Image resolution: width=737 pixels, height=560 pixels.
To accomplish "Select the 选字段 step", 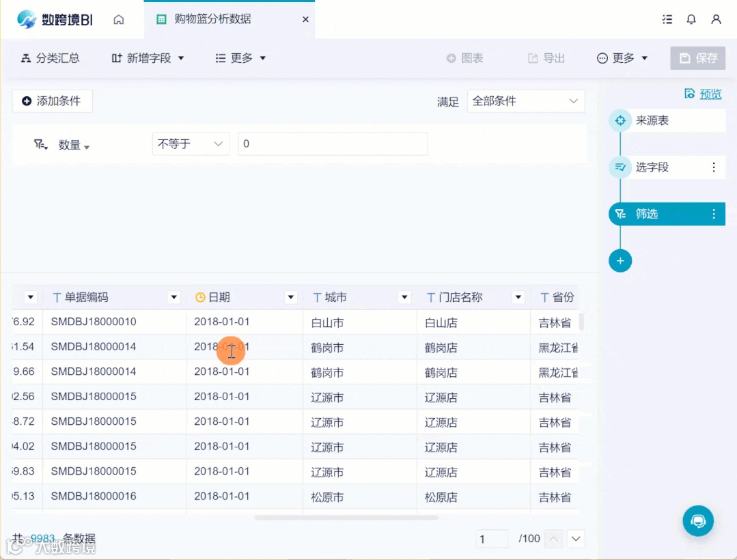I will coord(667,167).
